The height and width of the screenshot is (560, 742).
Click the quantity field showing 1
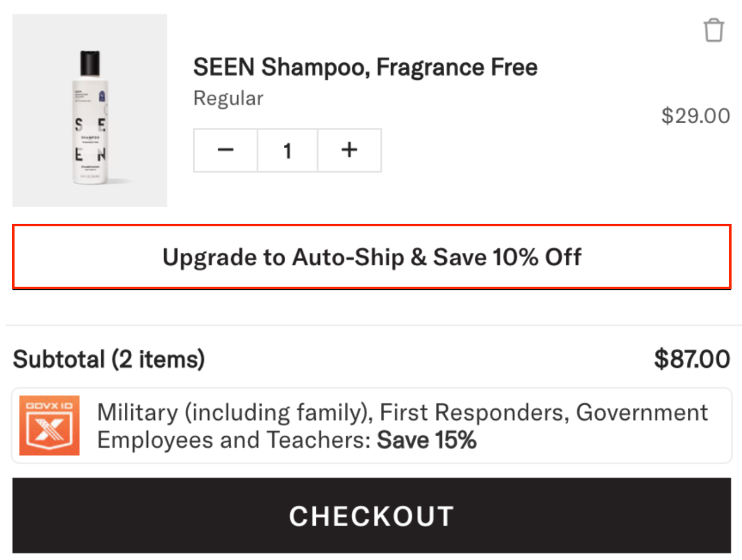click(x=287, y=151)
